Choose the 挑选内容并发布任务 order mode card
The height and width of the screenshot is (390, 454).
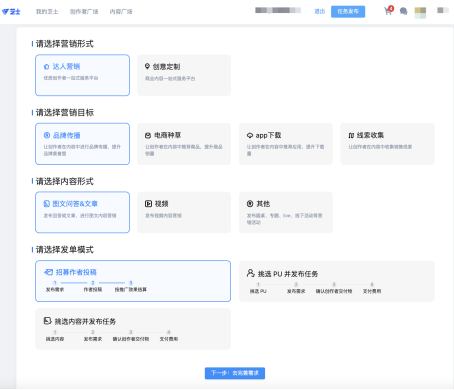click(133, 329)
